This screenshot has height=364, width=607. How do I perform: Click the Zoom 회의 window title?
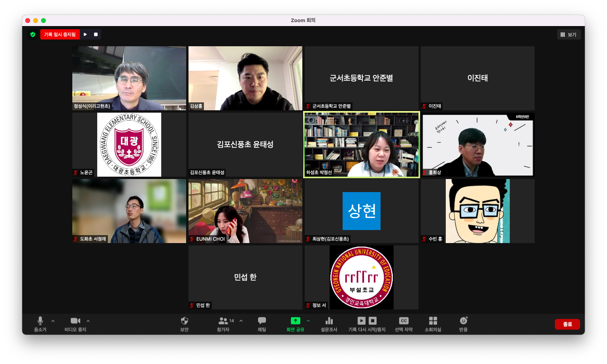[x=303, y=20]
